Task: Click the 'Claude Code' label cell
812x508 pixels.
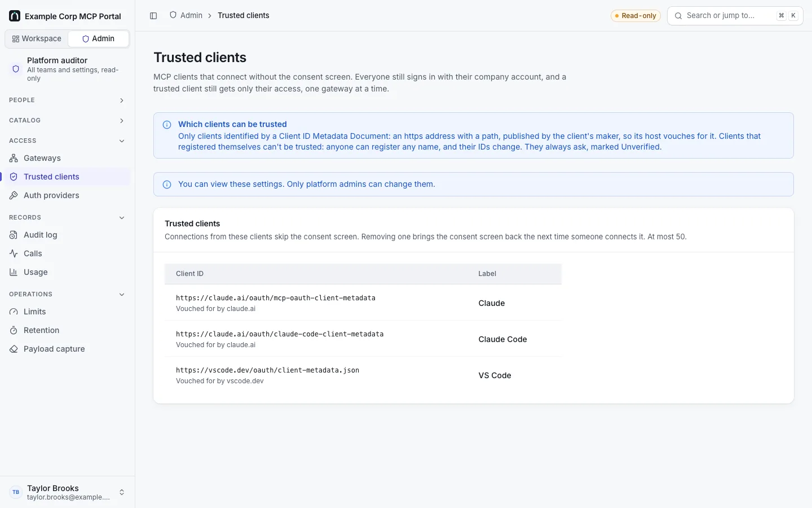Action: coord(502,339)
